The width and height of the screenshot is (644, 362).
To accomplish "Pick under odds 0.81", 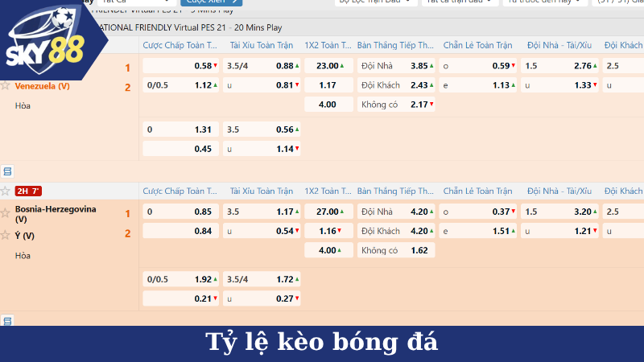I will (x=262, y=85).
